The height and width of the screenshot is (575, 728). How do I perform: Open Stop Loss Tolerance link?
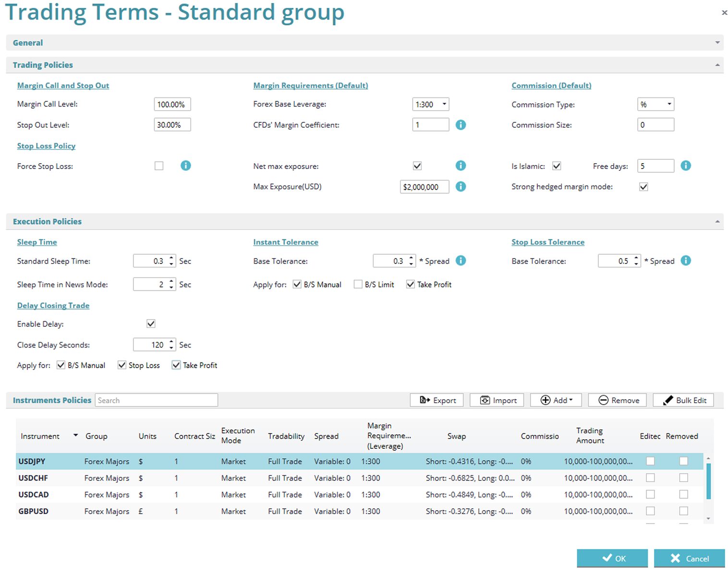[x=548, y=242]
